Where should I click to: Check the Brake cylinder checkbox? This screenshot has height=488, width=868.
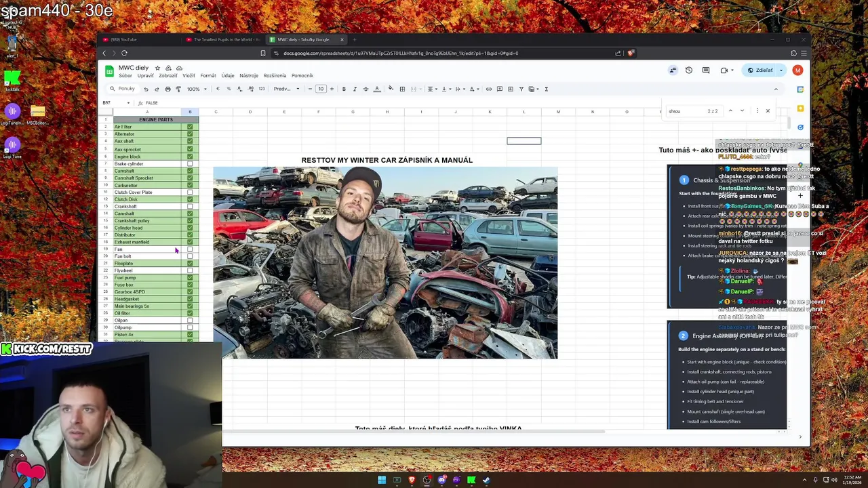click(x=190, y=164)
